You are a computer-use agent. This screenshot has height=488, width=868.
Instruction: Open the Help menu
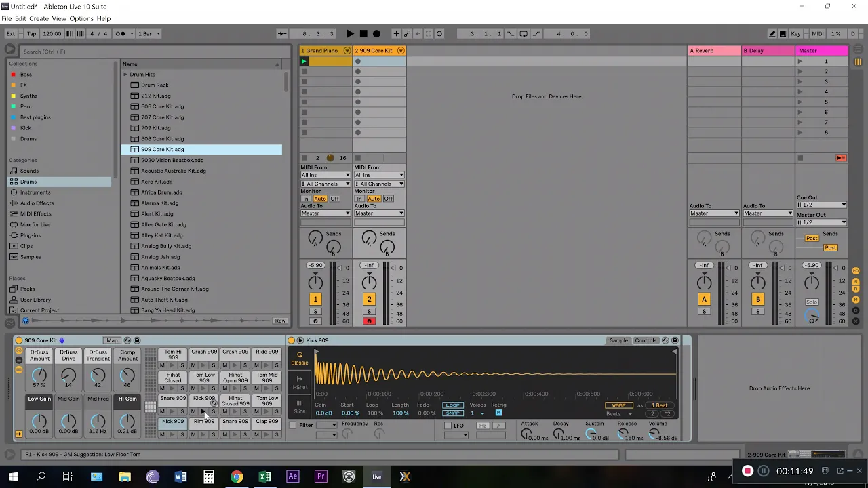tap(103, 18)
